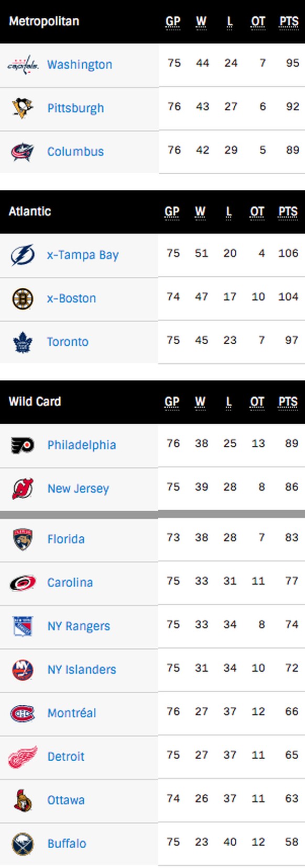Click the Philadelphia Flyers logo
This screenshot has height=868, width=305.
pyautogui.click(x=23, y=445)
